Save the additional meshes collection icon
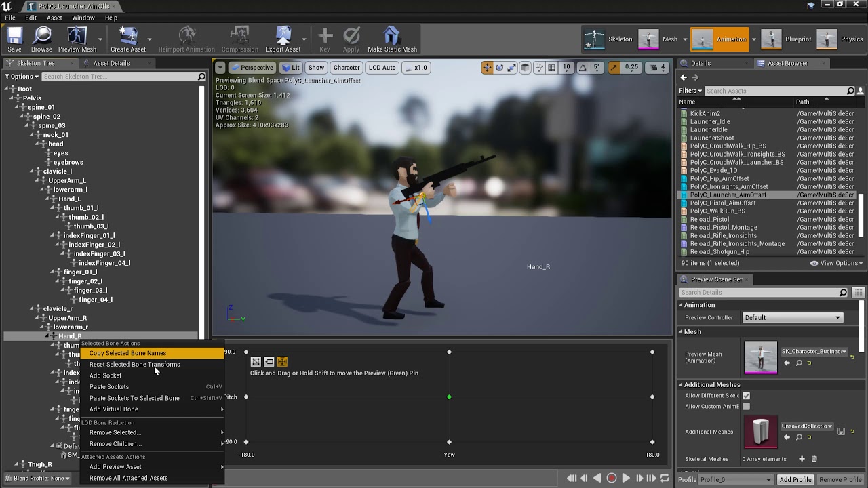868x488 pixels. click(x=841, y=431)
